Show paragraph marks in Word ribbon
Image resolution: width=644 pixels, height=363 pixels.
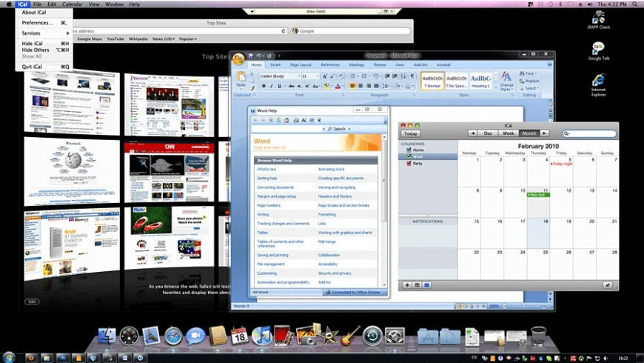coord(412,76)
